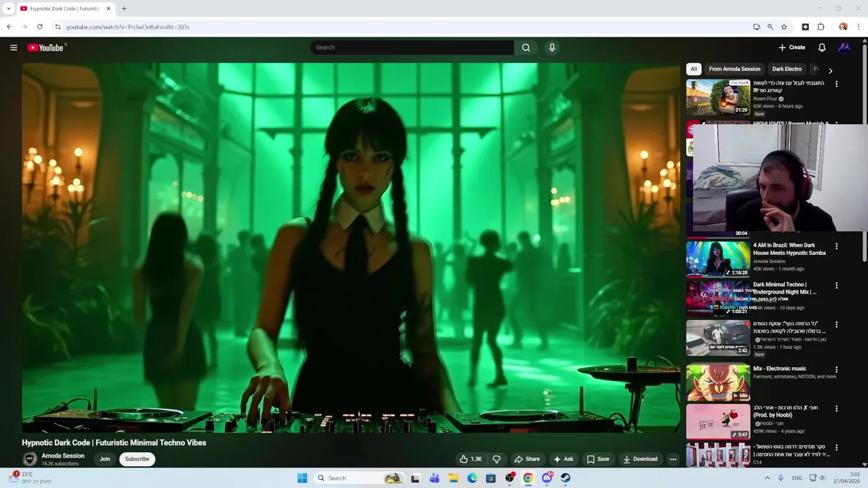Open the Amoda Session channel name
The image size is (868, 488).
tap(63, 455)
